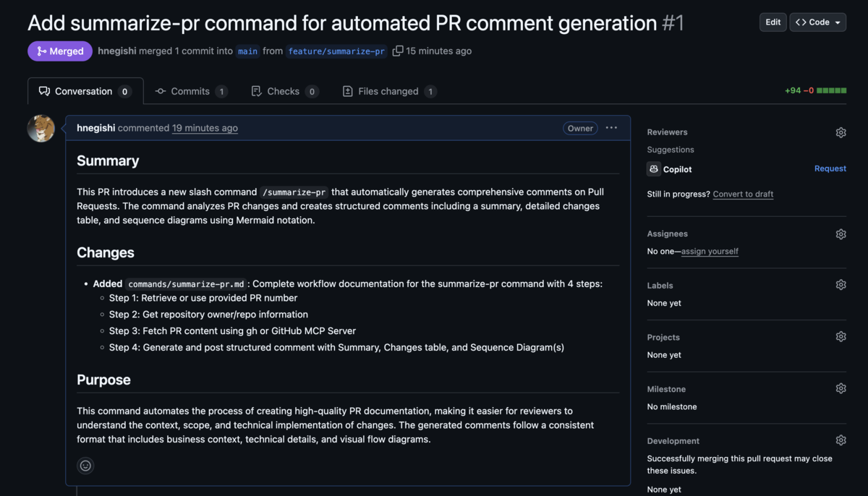Click the Copilot reviewer icon
The width and height of the screenshot is (868, 496).
click(x=653, y=169)
